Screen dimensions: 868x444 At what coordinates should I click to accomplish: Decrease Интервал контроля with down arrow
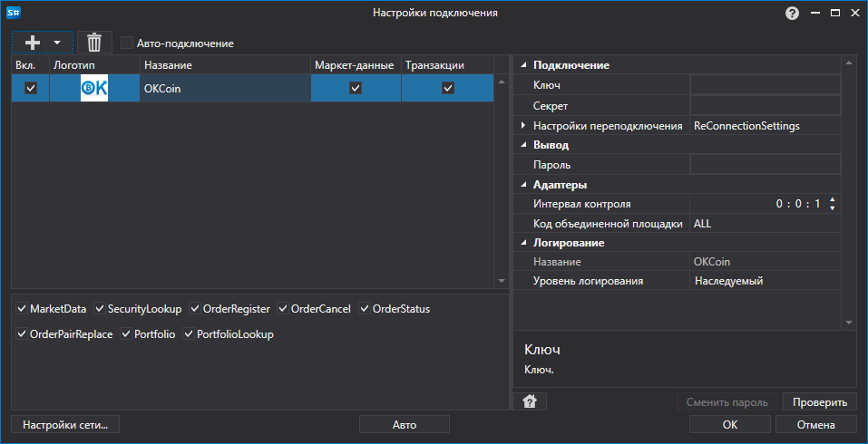click(832, 208)
